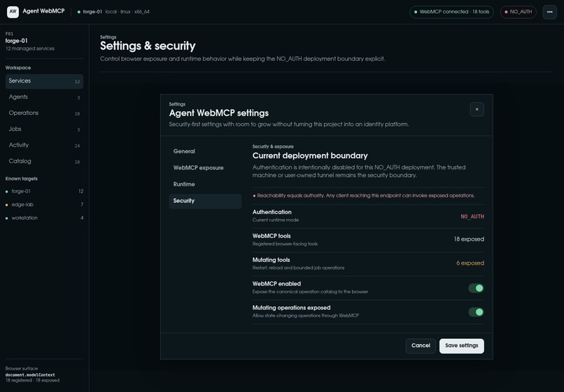
Task: Select the Security settings tab
Action: (x=205, y=201)
